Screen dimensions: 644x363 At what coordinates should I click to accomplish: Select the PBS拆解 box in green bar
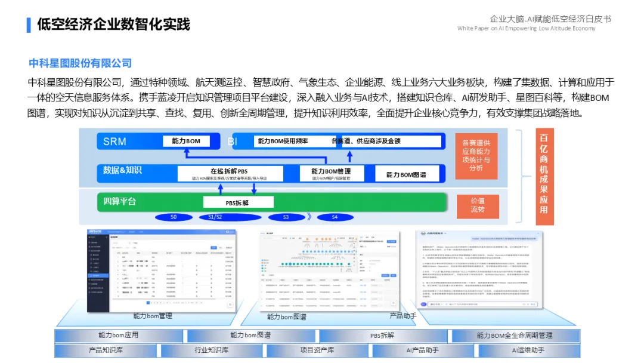coord(238,202)
